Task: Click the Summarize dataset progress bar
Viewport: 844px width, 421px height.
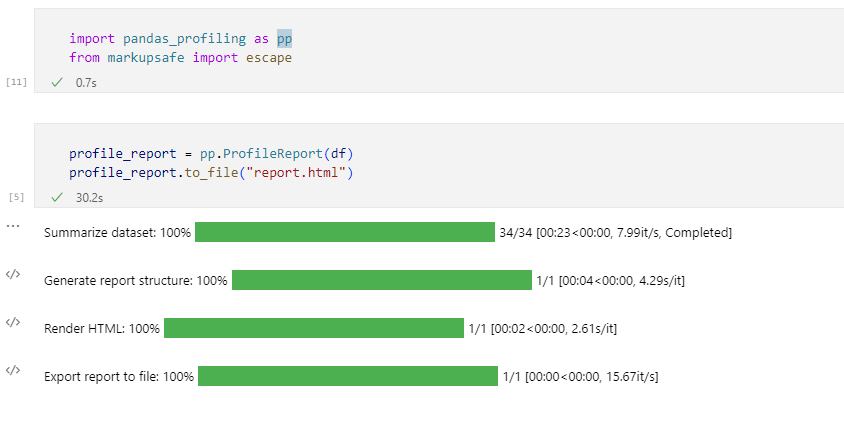Action: [x=345, y=232]
